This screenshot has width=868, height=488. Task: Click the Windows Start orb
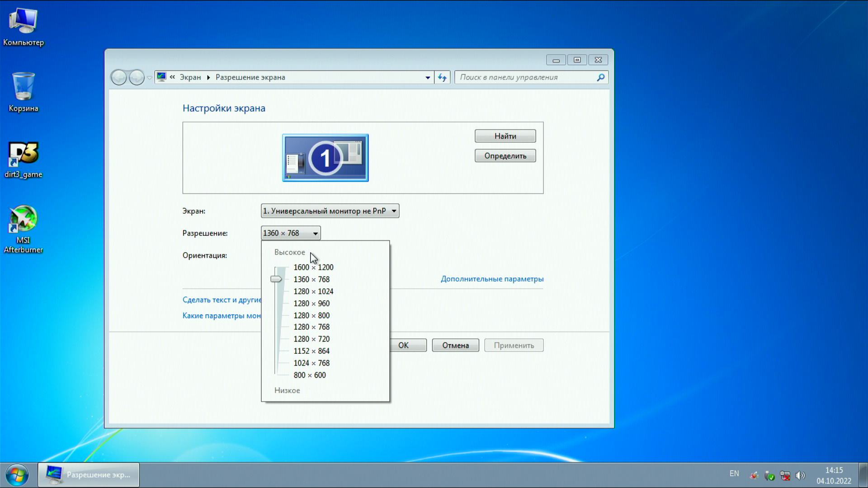coord(17,475)
